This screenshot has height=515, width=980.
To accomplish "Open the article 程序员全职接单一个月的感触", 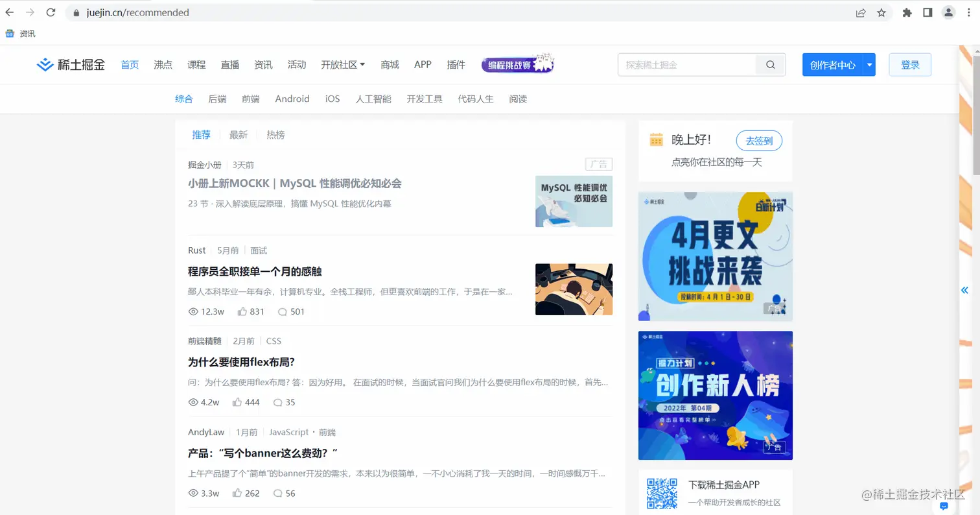I will click(255, 271).
